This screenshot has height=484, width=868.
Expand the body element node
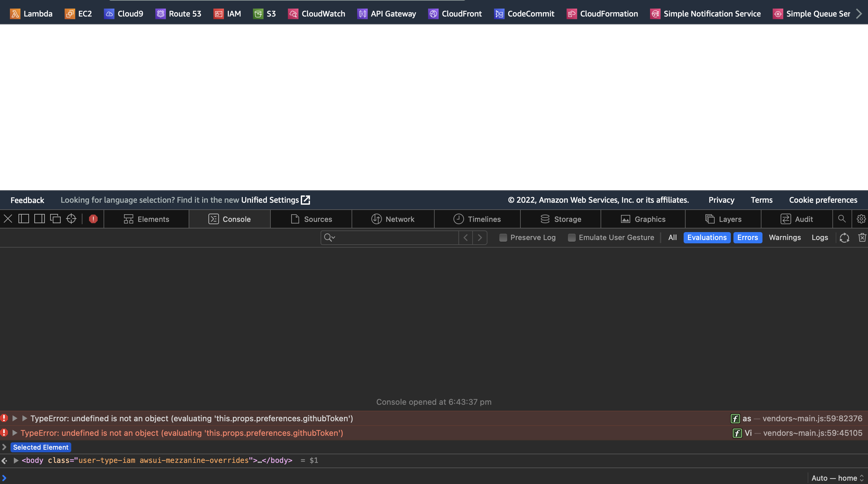tap(16, 460)
